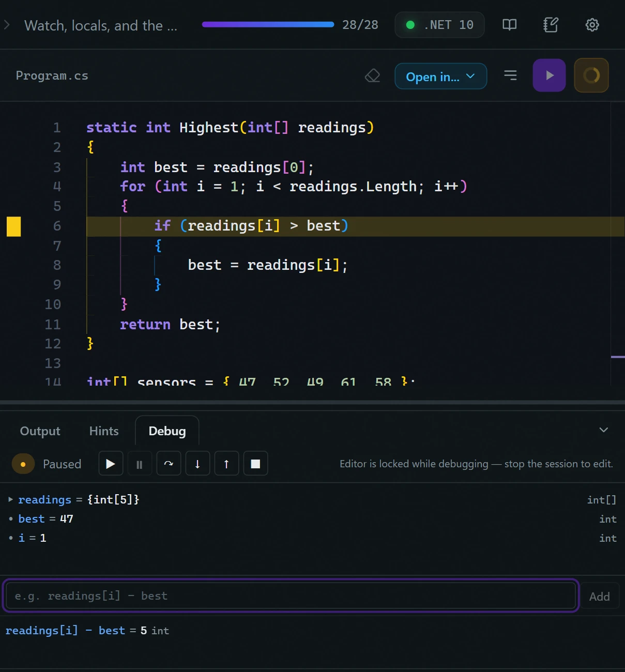Select the "best = 47" local variable

coord(45,519)
